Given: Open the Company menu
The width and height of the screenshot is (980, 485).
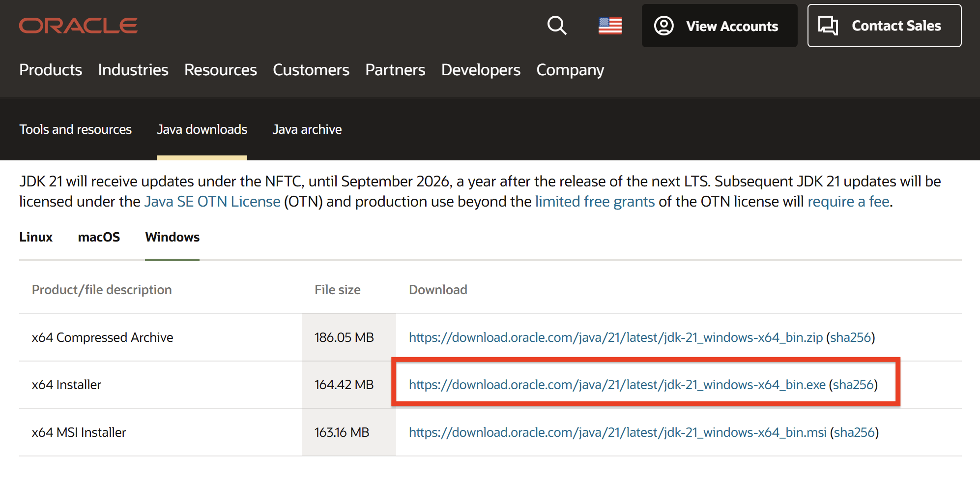Looking at the screenshot, I should [570, 70].
